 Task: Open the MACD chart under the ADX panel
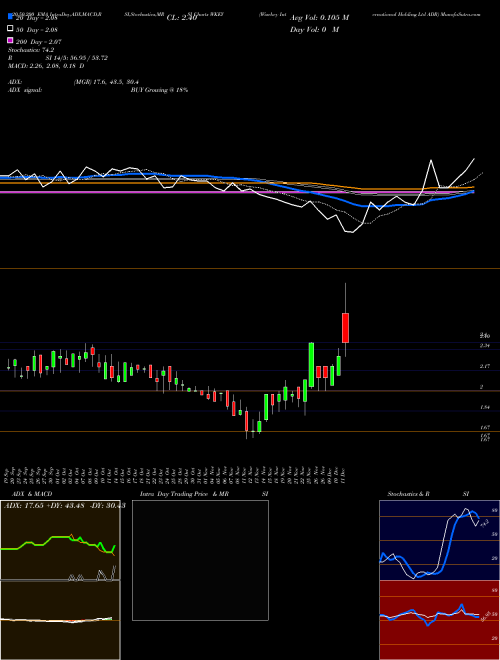pyautogui.click(x=60, y=620)
